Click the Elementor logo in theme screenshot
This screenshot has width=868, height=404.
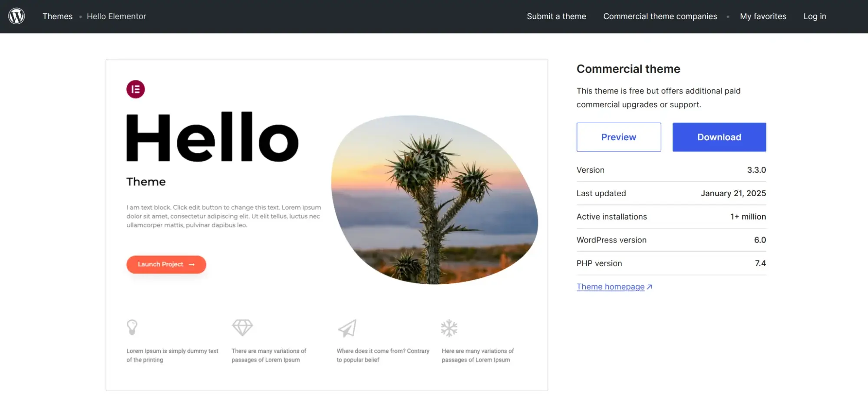click(x=135, y=89)
